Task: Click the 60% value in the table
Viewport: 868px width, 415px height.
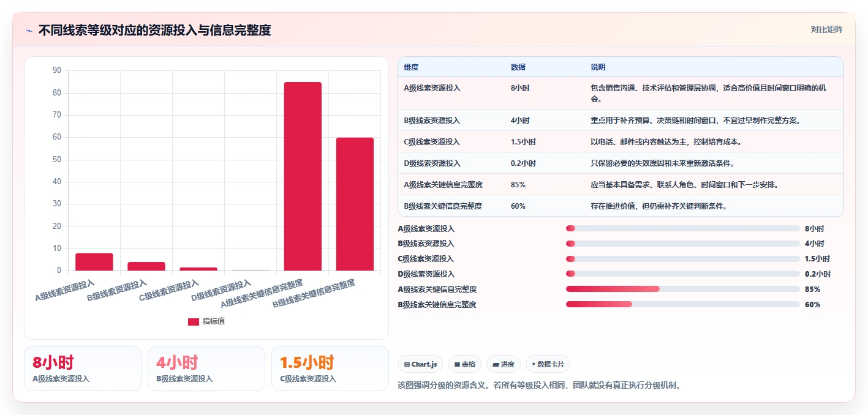Action: coord(518,206)
